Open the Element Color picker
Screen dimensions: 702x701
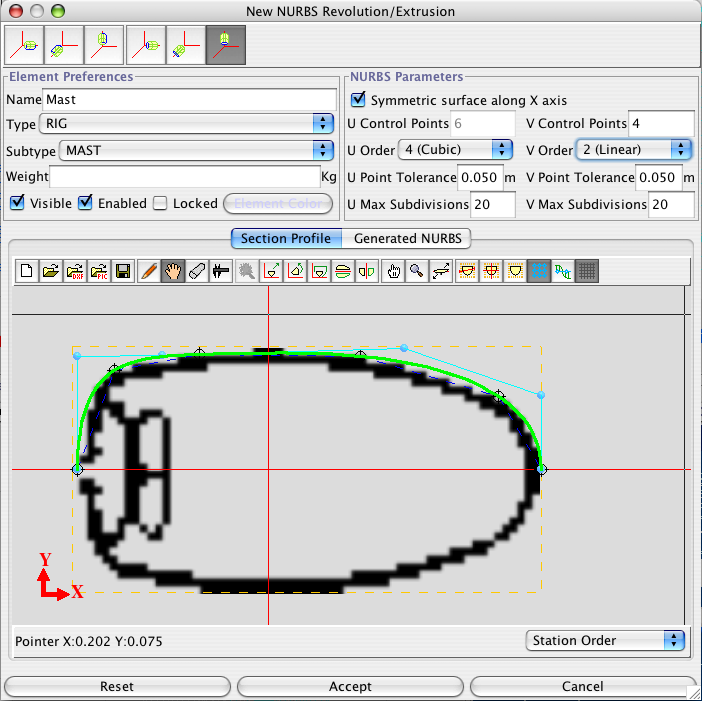click(278, 203)
